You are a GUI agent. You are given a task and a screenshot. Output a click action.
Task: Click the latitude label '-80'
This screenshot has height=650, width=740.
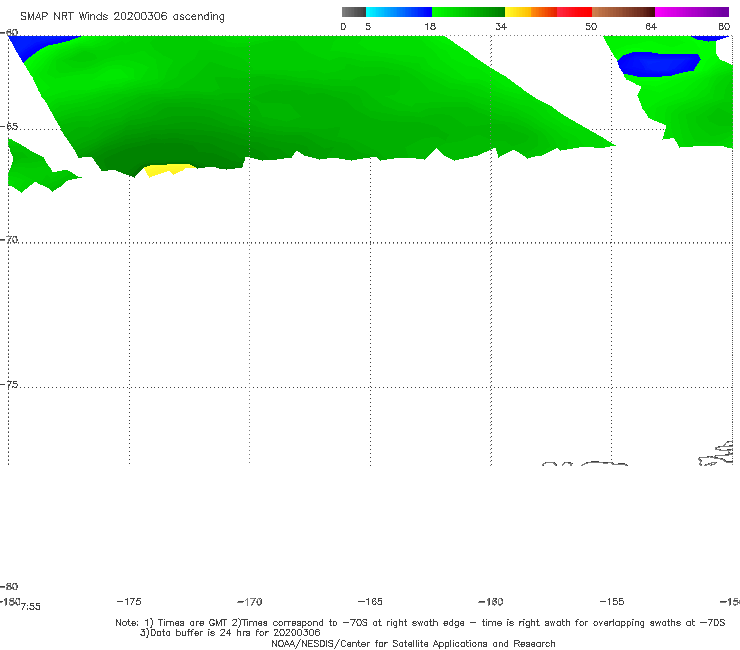9,586
